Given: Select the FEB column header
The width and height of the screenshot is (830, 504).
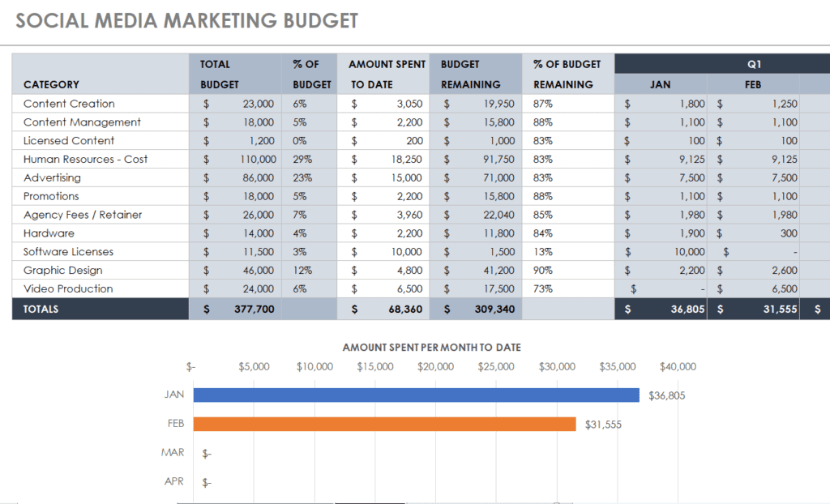Looking at the screenshot, I should [753, 85].
